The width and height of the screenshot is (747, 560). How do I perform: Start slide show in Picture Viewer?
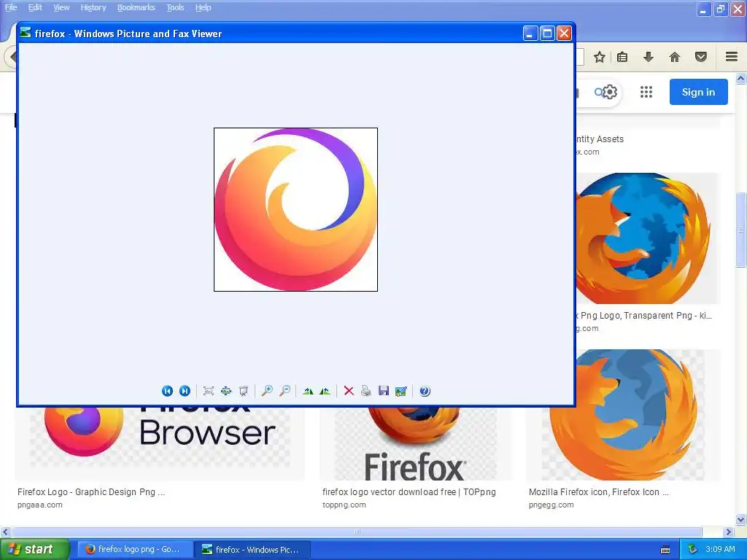point(244,391)
